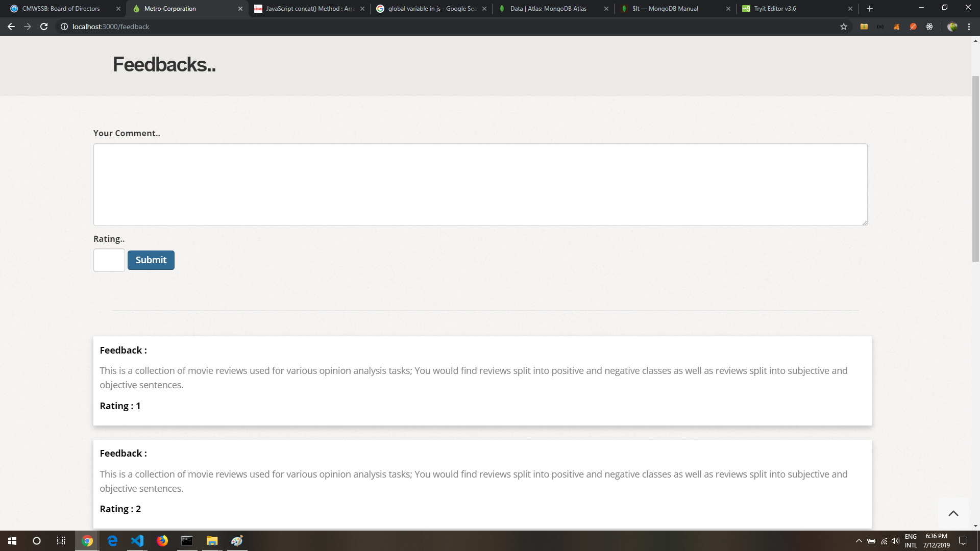
Task: Open the clock showing 6:36 PM
Action: [x=937, y=541]
